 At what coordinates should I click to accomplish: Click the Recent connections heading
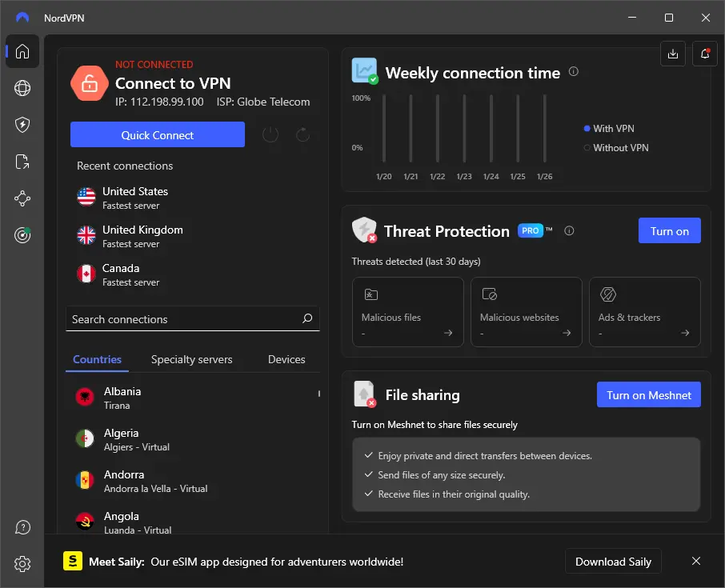(125, 166)
